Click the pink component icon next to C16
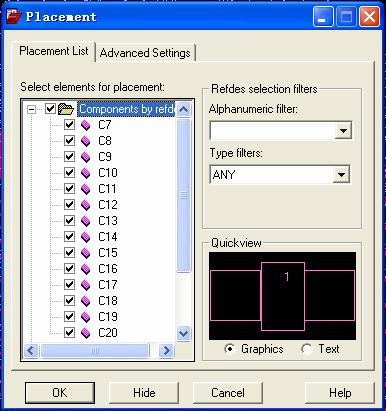Image resolution: width=386 pixels, height=411 pixels. 86,269
